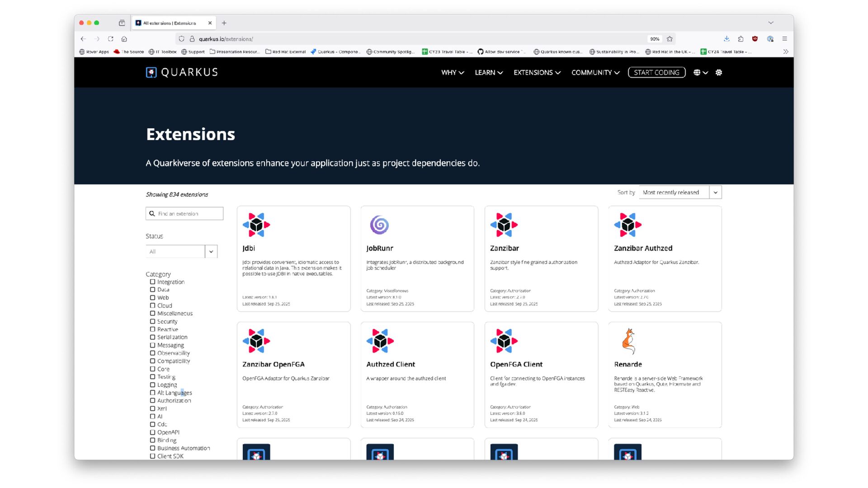Open the EXTENSIONS nav menu
Image resolution: width=868 pixels, height=488 pixels.
[537, 72]
